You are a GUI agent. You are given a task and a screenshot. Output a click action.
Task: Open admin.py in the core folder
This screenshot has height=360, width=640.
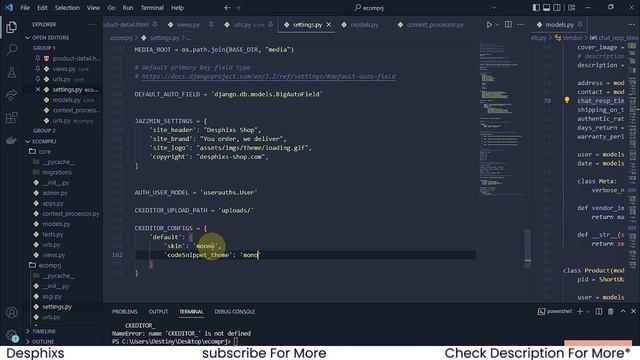(55, 193)
